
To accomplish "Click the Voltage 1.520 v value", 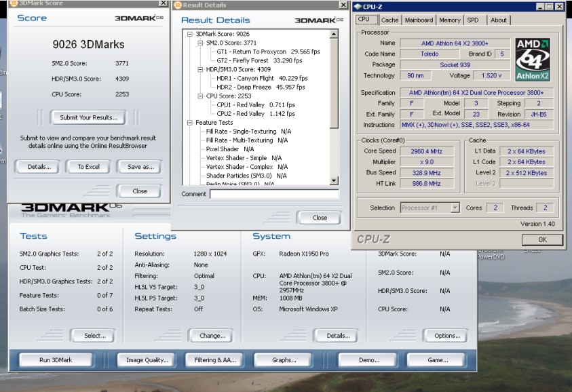I will (x=491, y=75).
